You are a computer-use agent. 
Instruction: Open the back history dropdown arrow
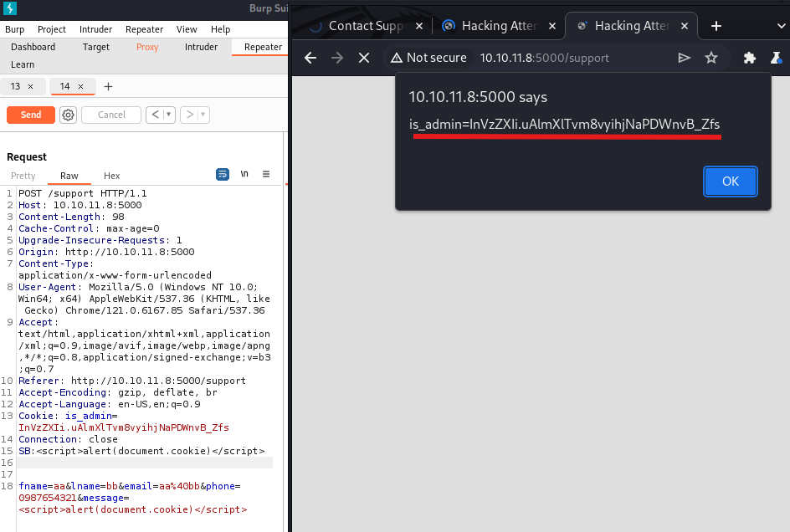coord(169,115)
